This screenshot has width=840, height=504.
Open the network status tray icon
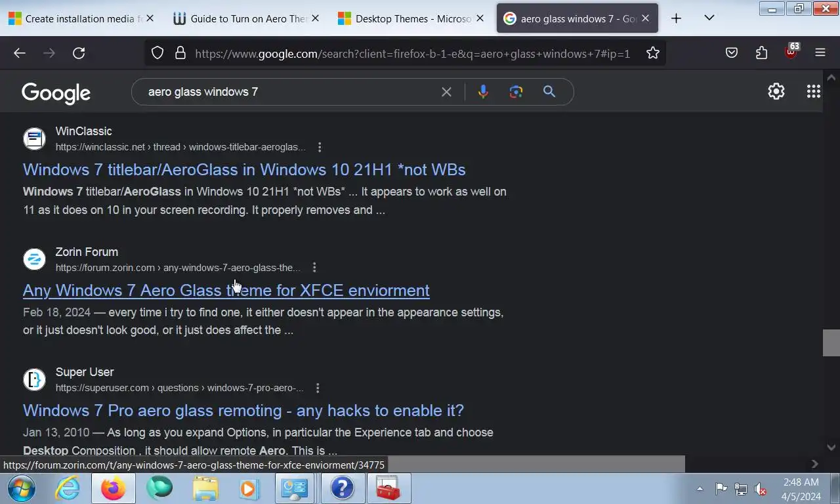click(741, 489)
